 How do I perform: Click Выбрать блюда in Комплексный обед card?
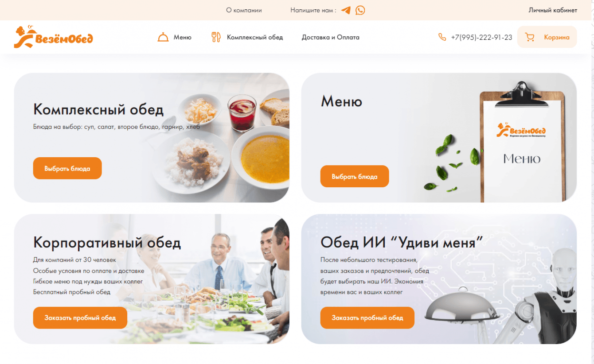pyautogui.click(x=67, y=168)
